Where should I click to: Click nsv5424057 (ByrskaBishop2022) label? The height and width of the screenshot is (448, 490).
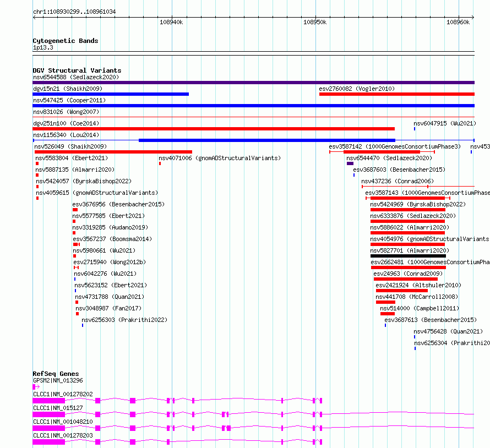[84, 181]
